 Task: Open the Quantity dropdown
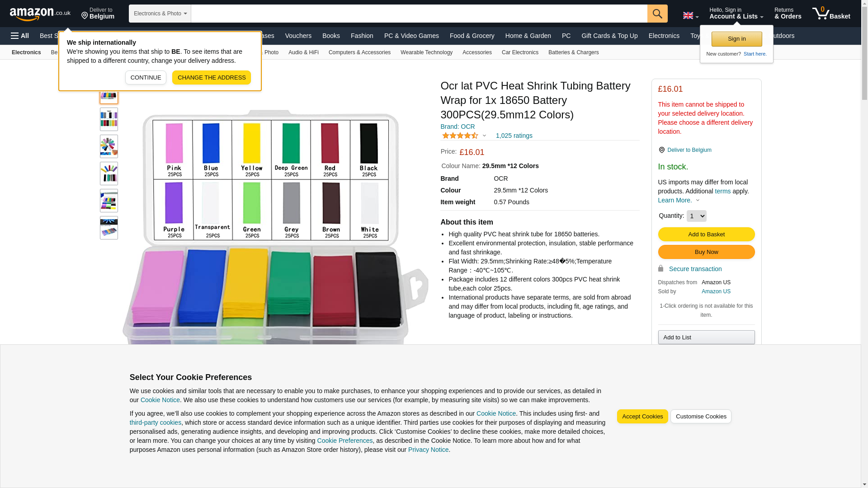coord(696,216)
